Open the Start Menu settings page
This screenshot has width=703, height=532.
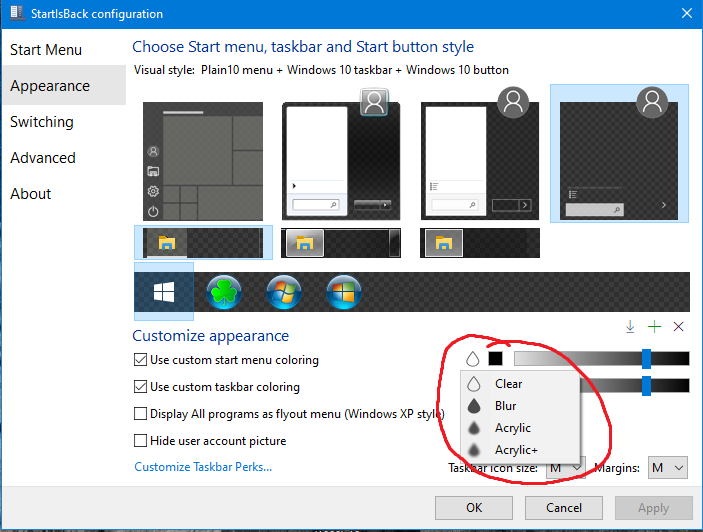64,50
